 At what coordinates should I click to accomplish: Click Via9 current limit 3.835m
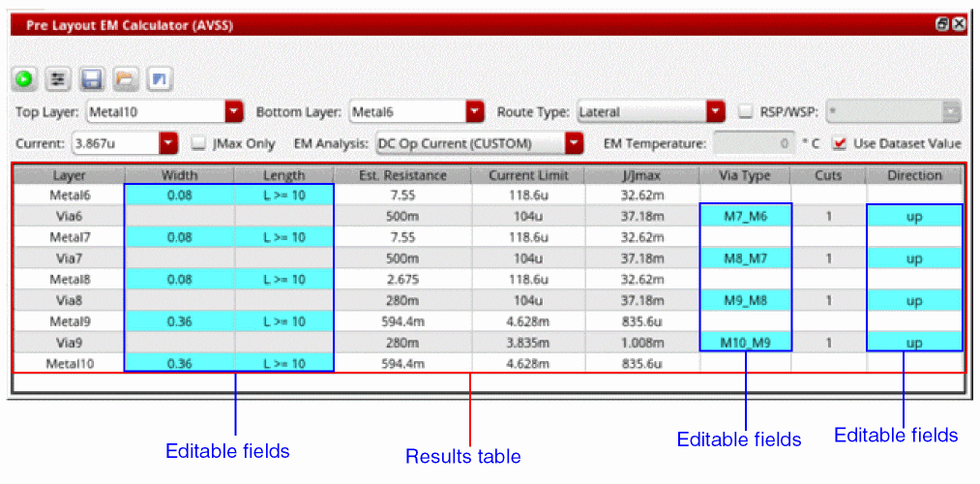click(528, 342)
